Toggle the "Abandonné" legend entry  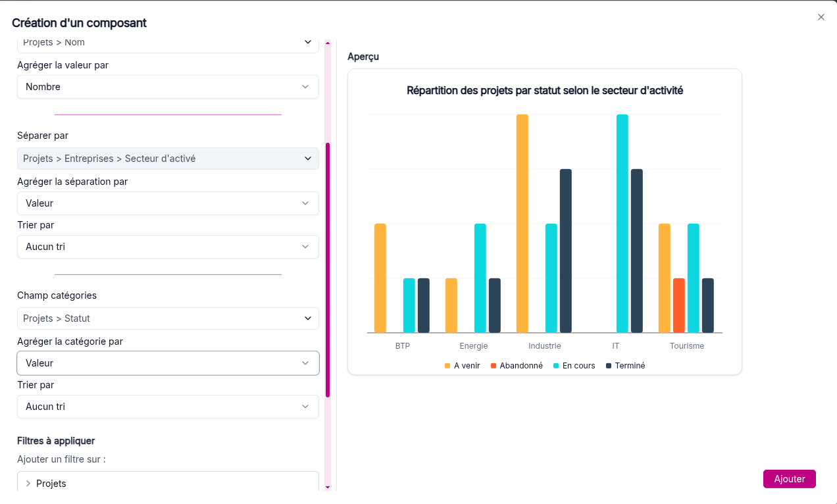520,365
